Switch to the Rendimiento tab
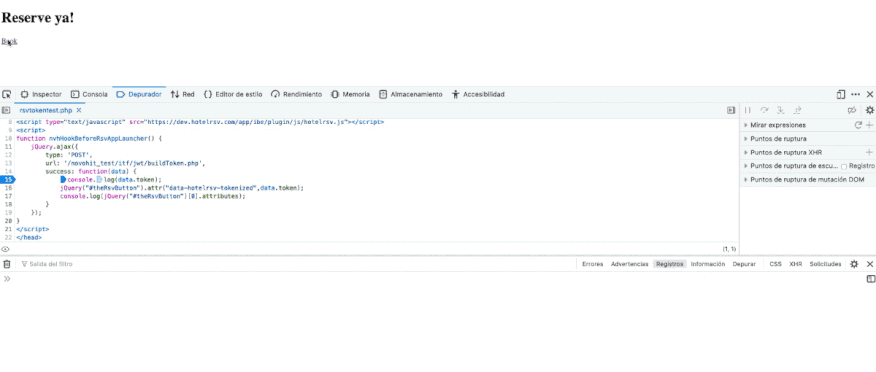The width and height of the screenshot is (876, 372). [x=297, y=94]
